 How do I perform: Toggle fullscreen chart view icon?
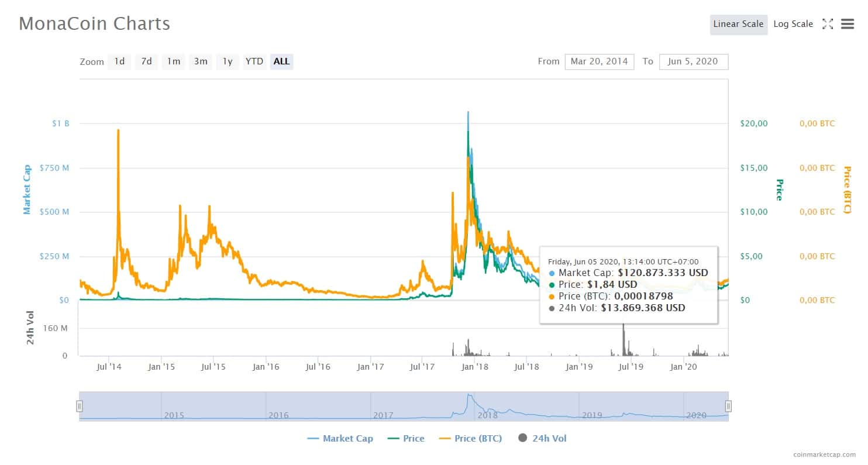(827, 24)
